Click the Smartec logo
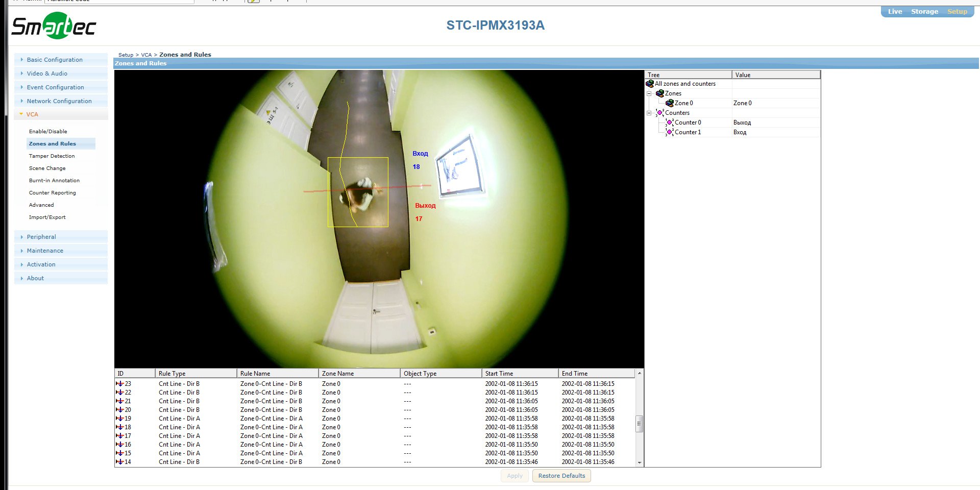The width and height of the screenshot is (980, 490). [54, 26]
